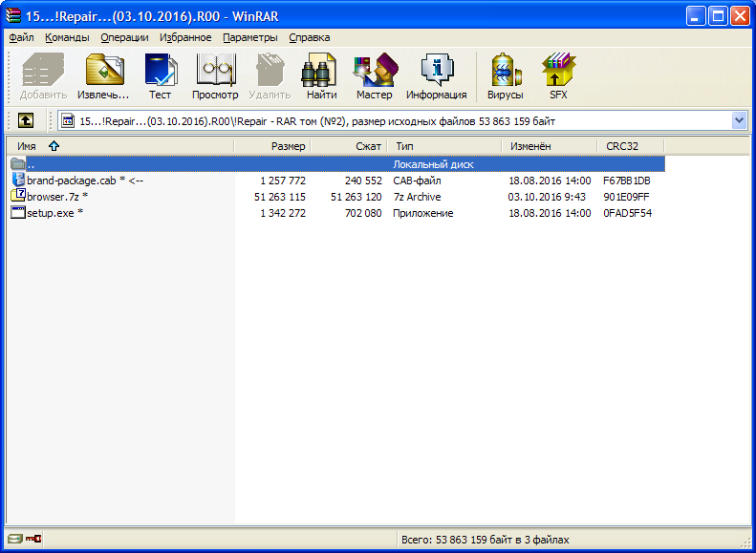Go up one folder level
This screenshot has width=756, height=553.
coord(26,121)
